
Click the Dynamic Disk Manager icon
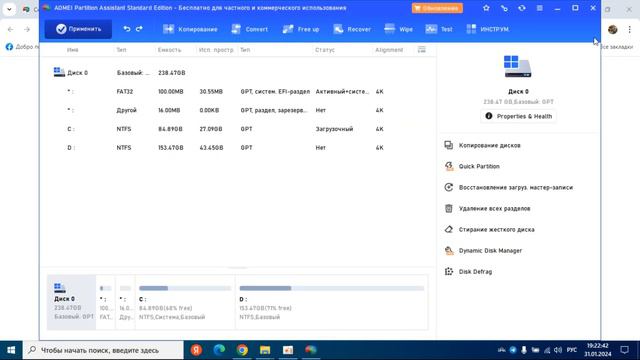pyautogui.click(x=449, y=251)
